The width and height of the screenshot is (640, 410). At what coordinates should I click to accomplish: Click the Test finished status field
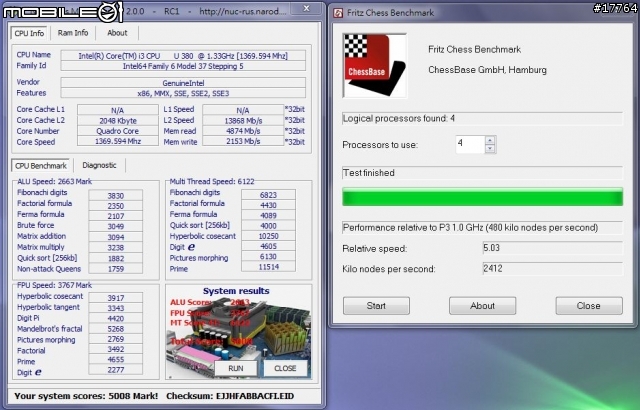click(482, 173)
